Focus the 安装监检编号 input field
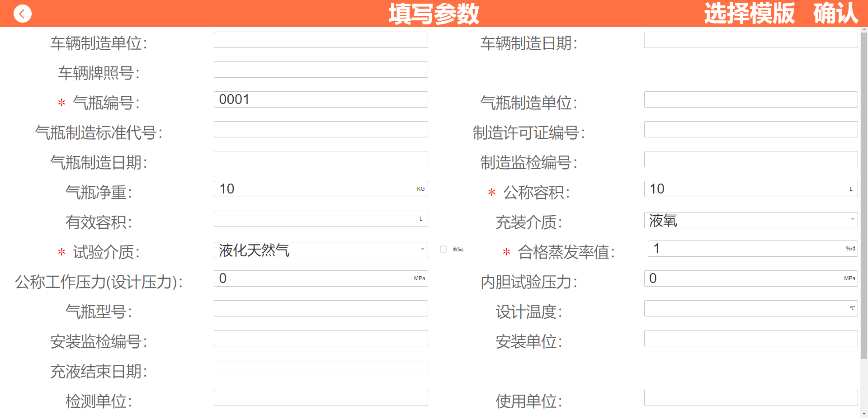This screenshot has width=868, height=420. tap(321, 338)
